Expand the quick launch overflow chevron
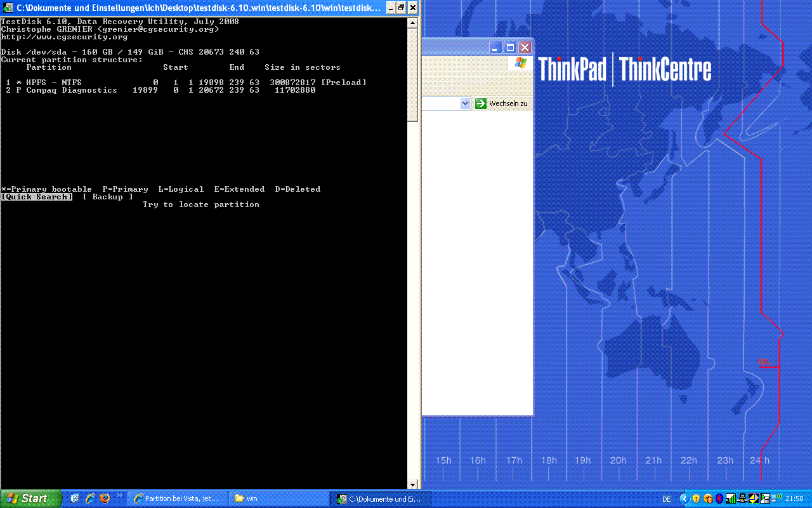The height and width of the screenshot is (508, 812). (120, 495)
